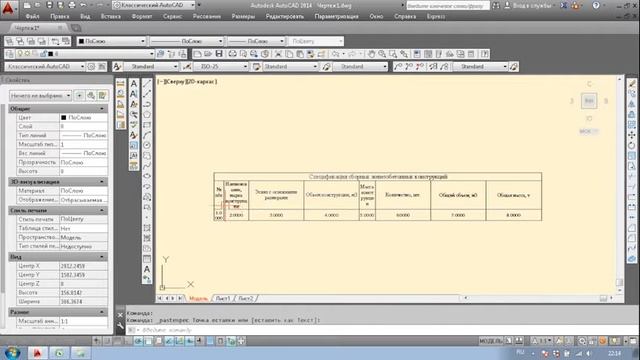The height and width of the screenshot is (360, 640).
Task: Switch to the Лист2 layout tab
Action: tap(246, 299)
